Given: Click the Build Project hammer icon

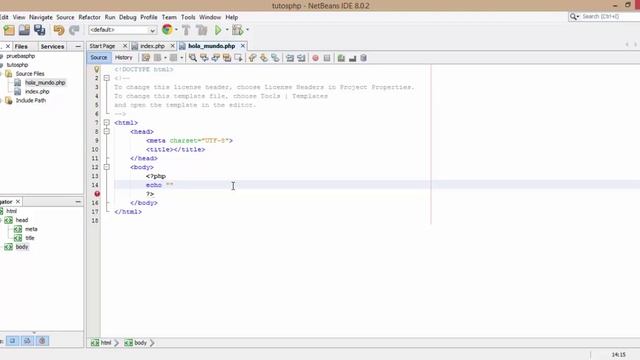Looking at the screenshot, I should 186,30.
